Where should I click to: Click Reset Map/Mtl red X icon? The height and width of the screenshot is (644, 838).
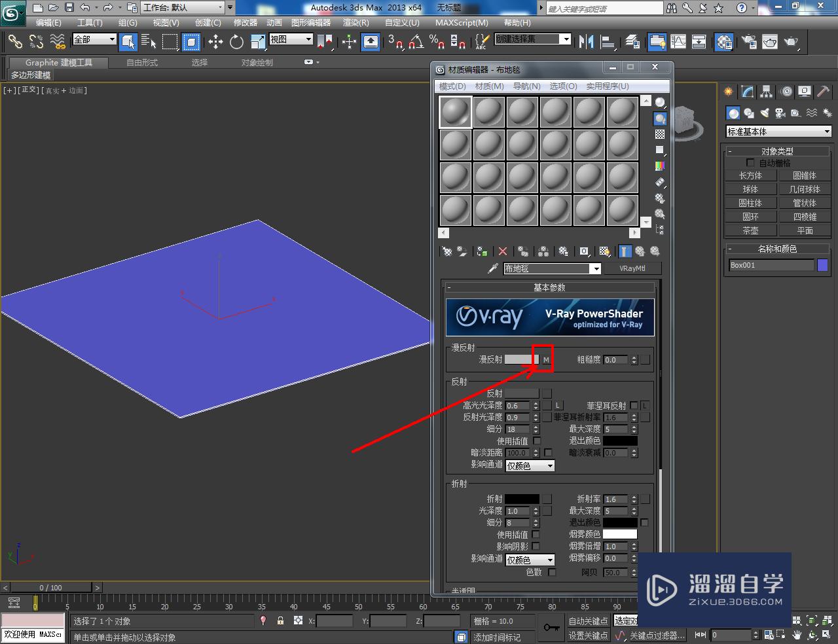[x=503, y=251]
